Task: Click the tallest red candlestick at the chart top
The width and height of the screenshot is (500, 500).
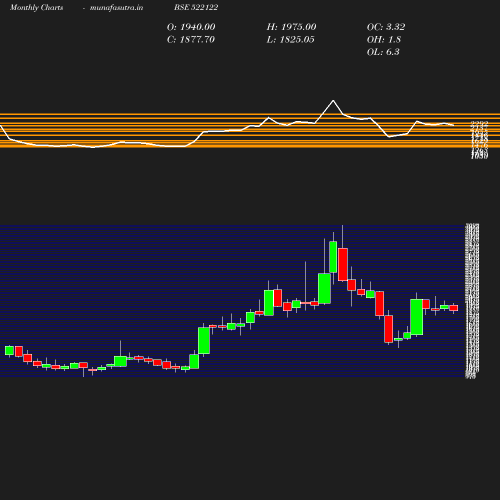Action: coord(343,264)
